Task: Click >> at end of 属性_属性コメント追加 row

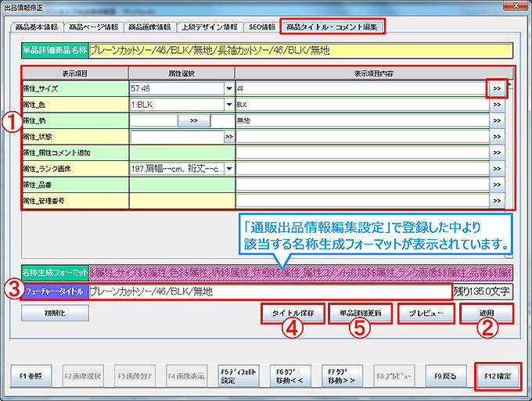Action: (x=497, y=152)
